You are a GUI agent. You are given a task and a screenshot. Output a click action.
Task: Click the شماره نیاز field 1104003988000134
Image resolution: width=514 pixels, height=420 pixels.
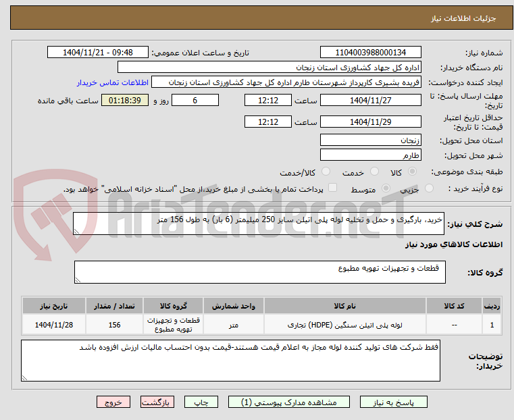[x=370, y=52]
